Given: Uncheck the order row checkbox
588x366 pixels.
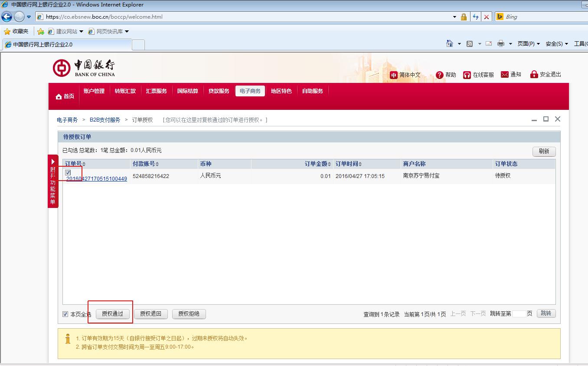Looking at the screenshot, I should pyautogui.click(x=68, y=172).
